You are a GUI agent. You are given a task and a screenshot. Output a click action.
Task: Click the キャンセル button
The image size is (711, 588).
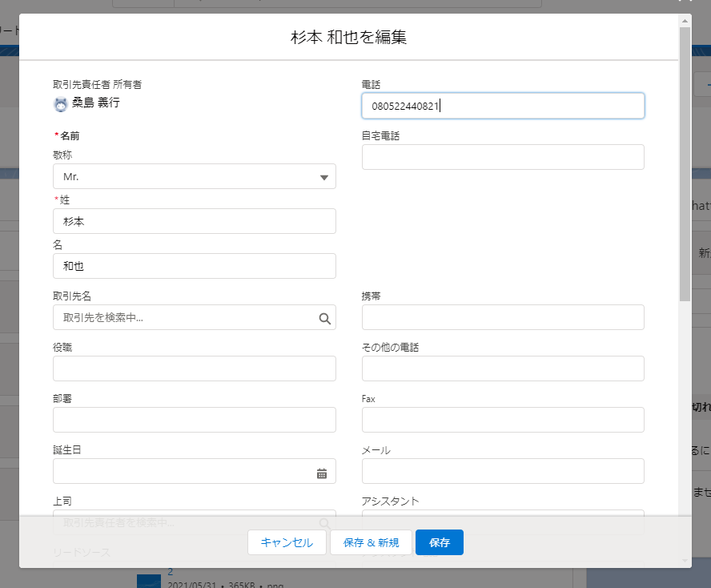pyautogui.click(x=287, y=542)
